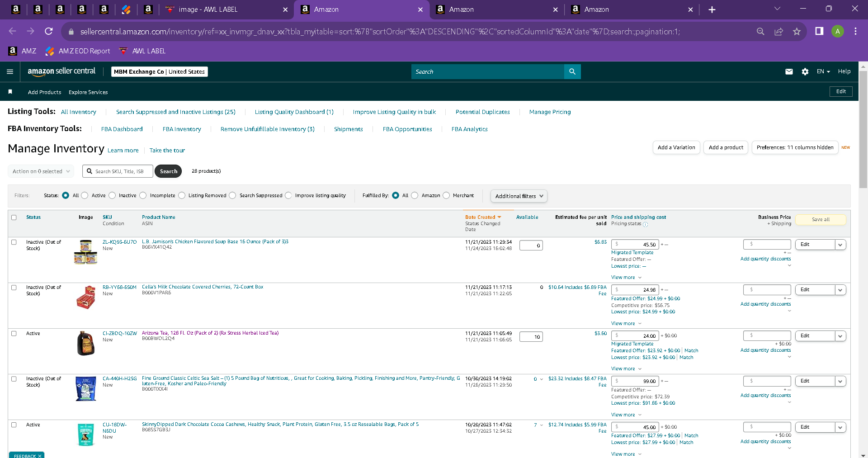Switch to the image - AWL LABEL tab
The width and height of the screenshot is (868, 458).
tap(226, 9)
